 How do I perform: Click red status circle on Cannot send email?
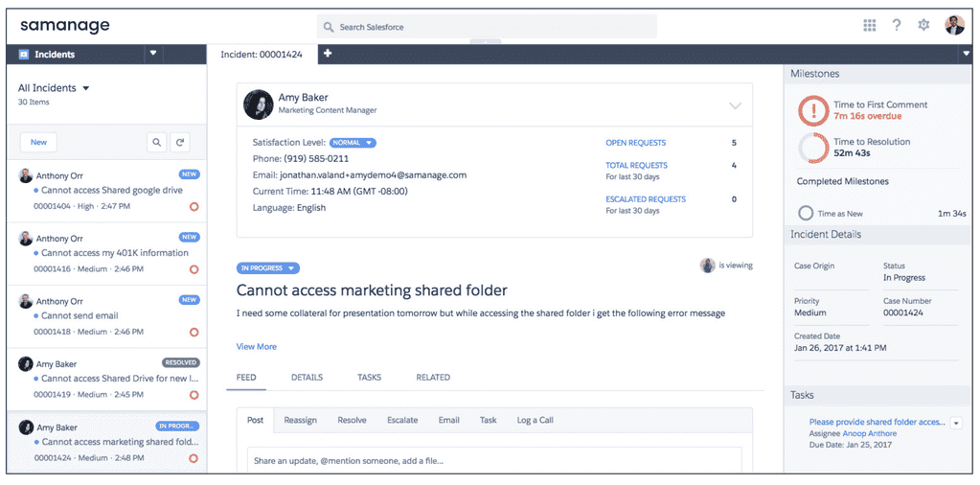pos(194,332)
